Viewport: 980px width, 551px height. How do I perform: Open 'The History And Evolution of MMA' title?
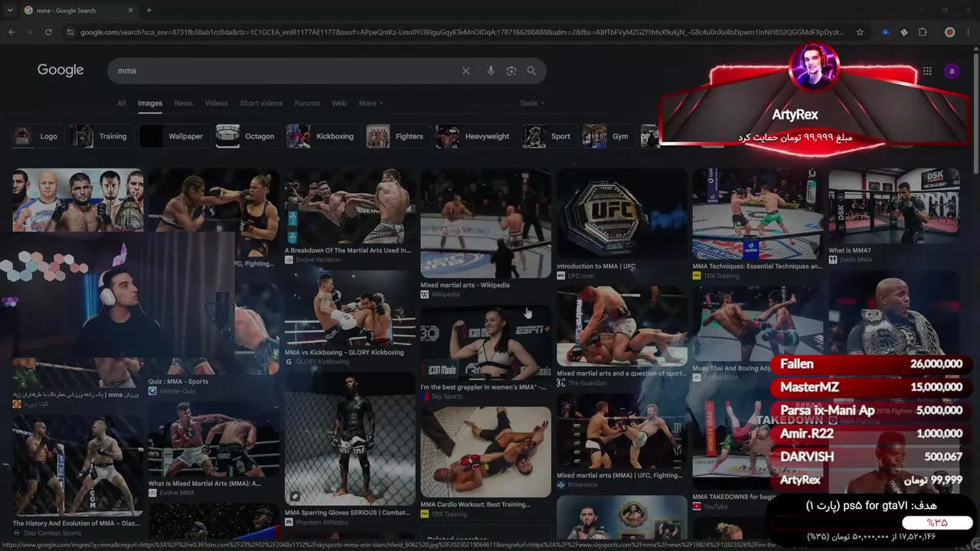(76, 523)
